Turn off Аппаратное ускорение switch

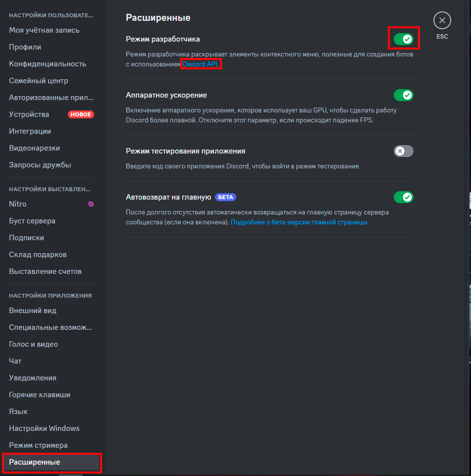[403, 95]
